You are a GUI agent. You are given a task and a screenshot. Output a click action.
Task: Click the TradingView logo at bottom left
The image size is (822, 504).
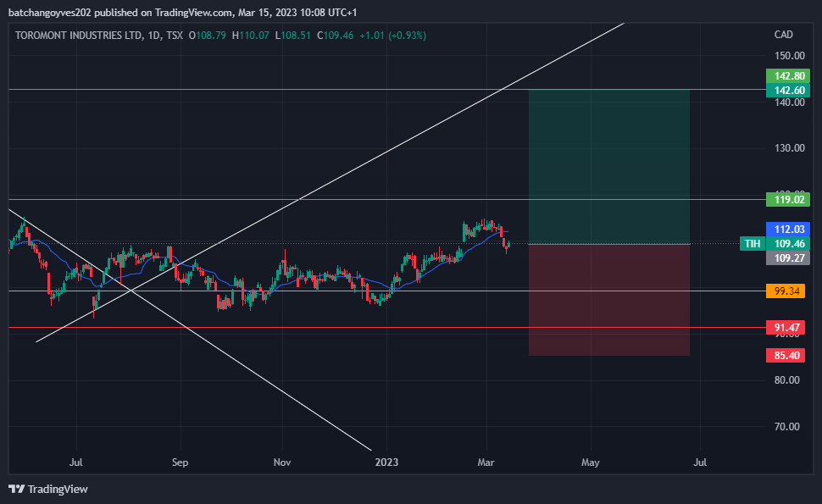pos(48,489)
